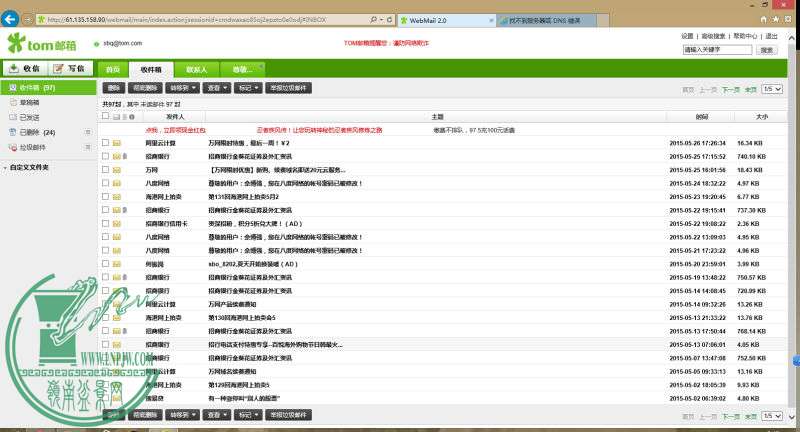Switch to the WebMail 2.0 browser tab
Viewport: 800px width, 432px height.
pyautogui.click(x=445, y=20)
